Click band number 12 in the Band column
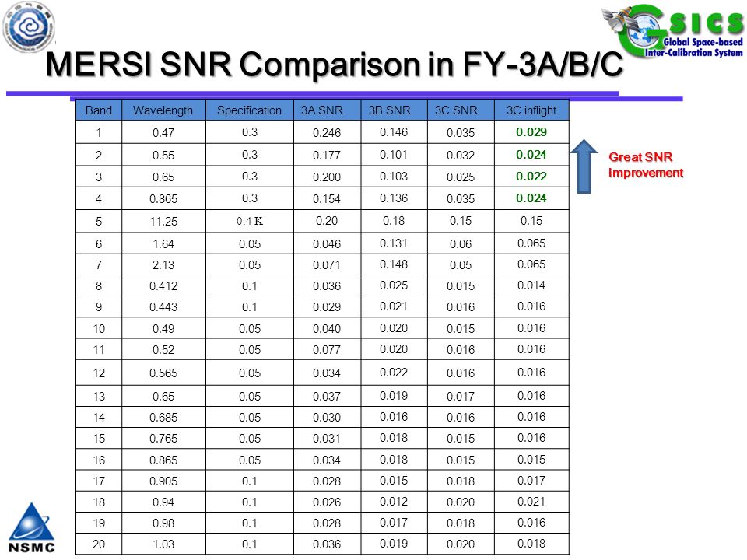 [99, 373]
